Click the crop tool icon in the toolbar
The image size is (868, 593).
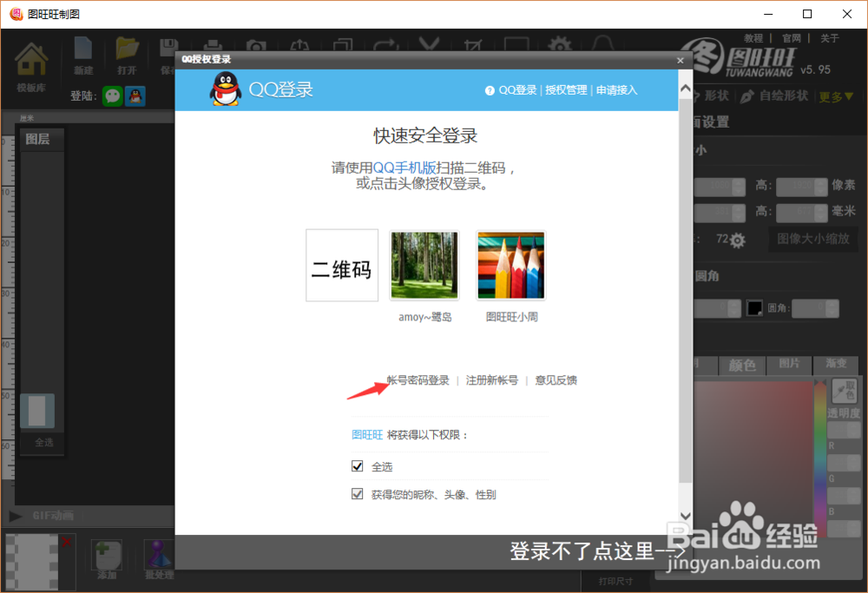pos(473,45)
